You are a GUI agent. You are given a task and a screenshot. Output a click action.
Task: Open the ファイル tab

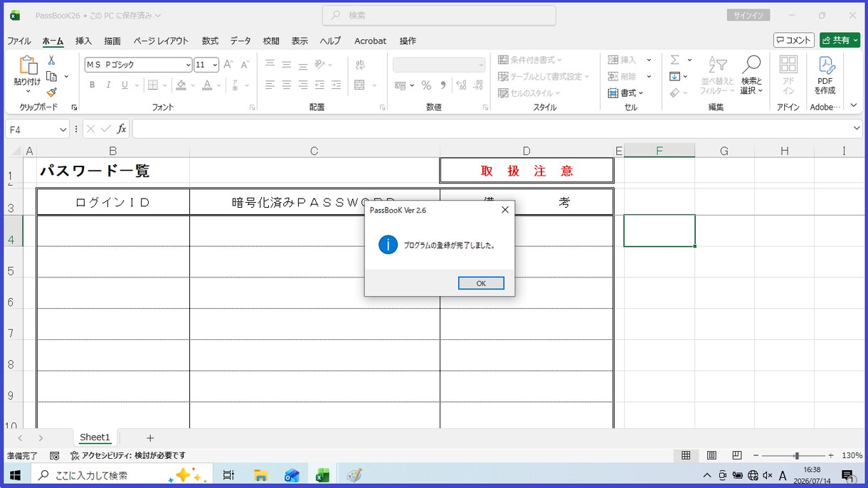(x=18, y=41)
